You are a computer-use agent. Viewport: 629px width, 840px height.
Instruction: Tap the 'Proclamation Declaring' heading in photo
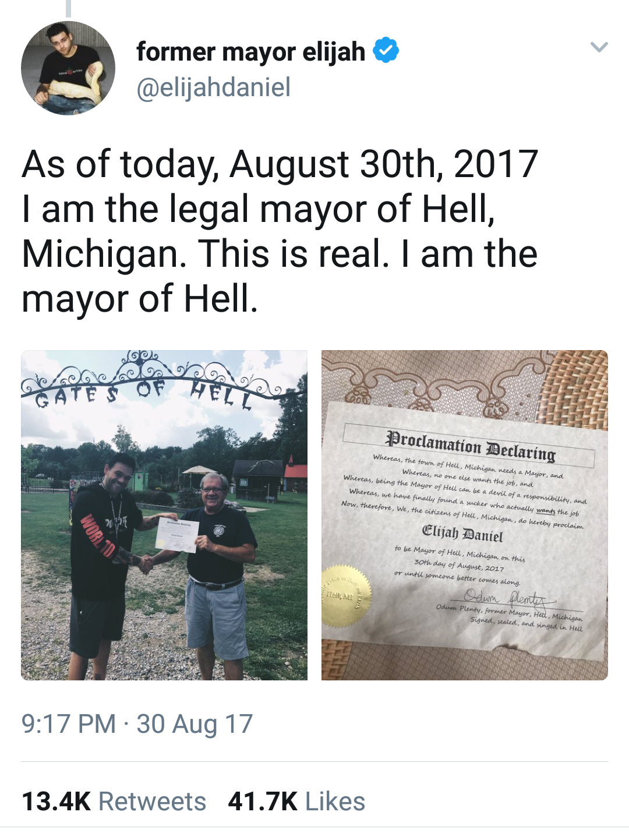coord(471,447)
